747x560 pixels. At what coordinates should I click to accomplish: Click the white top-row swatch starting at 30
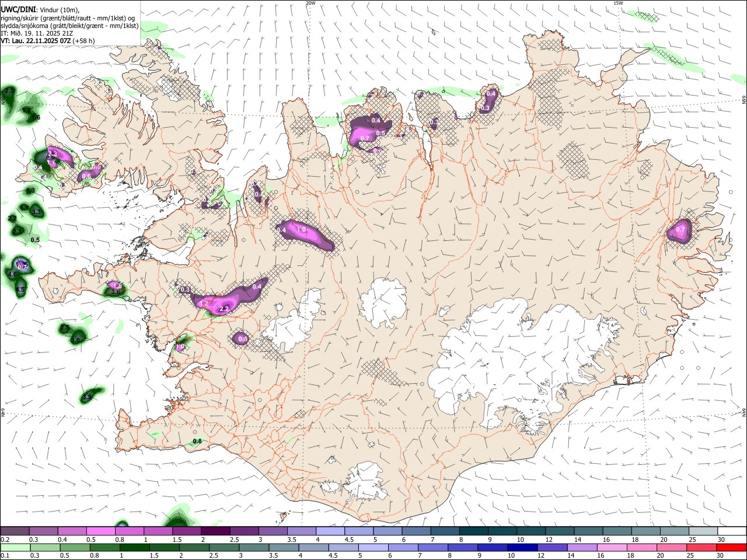tap(731, 531)
